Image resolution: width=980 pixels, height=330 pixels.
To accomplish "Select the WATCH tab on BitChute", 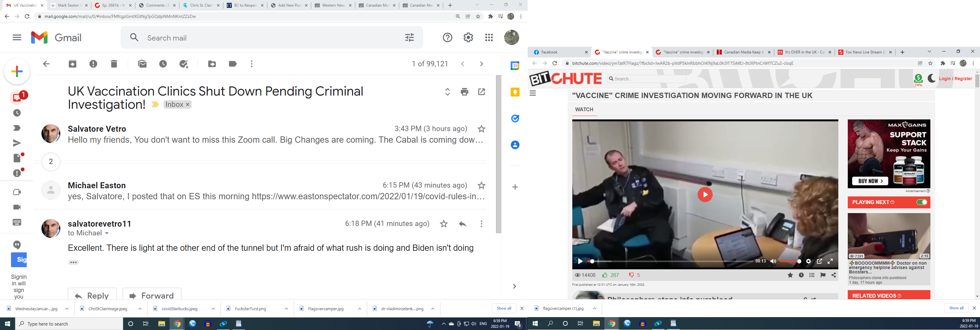I will tap(584, 110).
